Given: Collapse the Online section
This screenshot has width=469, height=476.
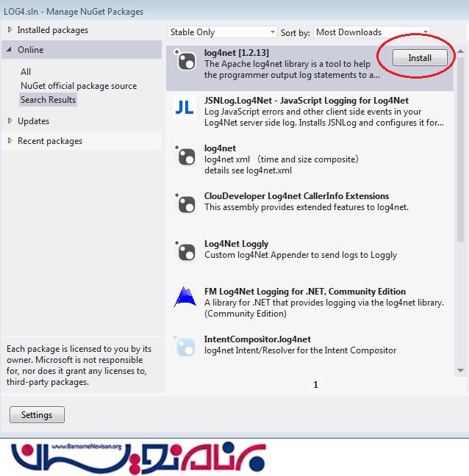Looking at the screenshot, I should click(x=9, y=49).
